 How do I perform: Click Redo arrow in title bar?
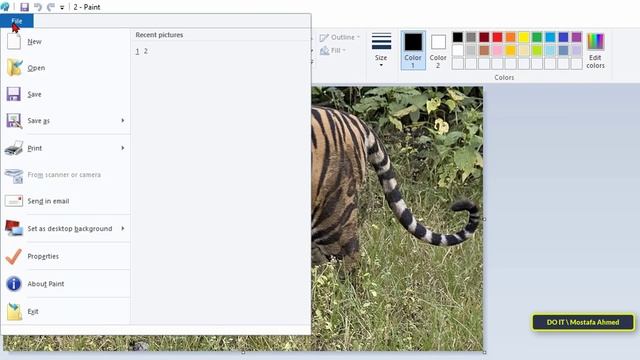[51, 7]
